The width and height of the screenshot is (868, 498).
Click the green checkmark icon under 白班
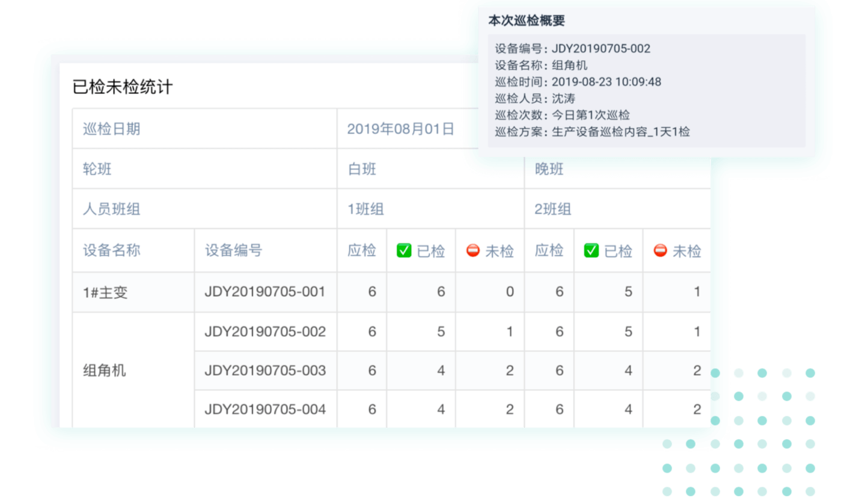click(x=404, y=250)
